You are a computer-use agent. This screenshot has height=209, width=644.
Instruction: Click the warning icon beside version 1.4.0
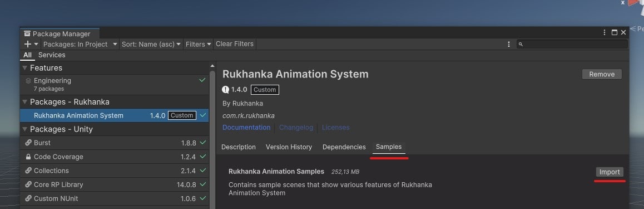point(225,89)
